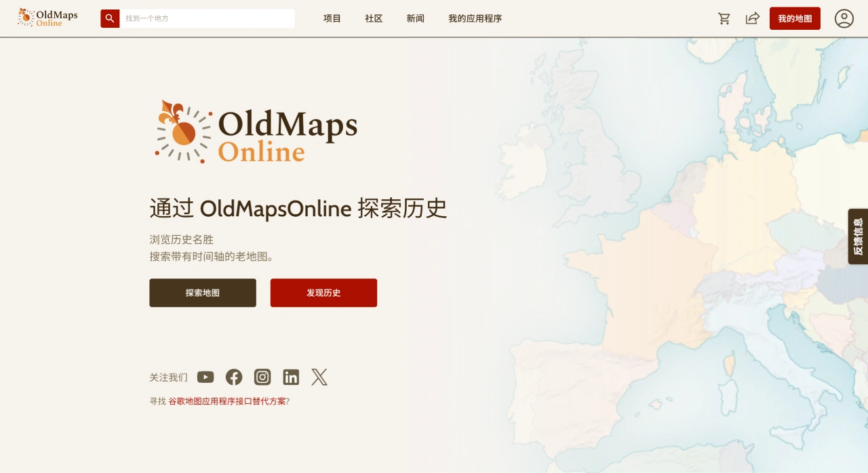868x473 pixels.
Task: Open the user account profile icon
Action: click(x=844, y=18)
